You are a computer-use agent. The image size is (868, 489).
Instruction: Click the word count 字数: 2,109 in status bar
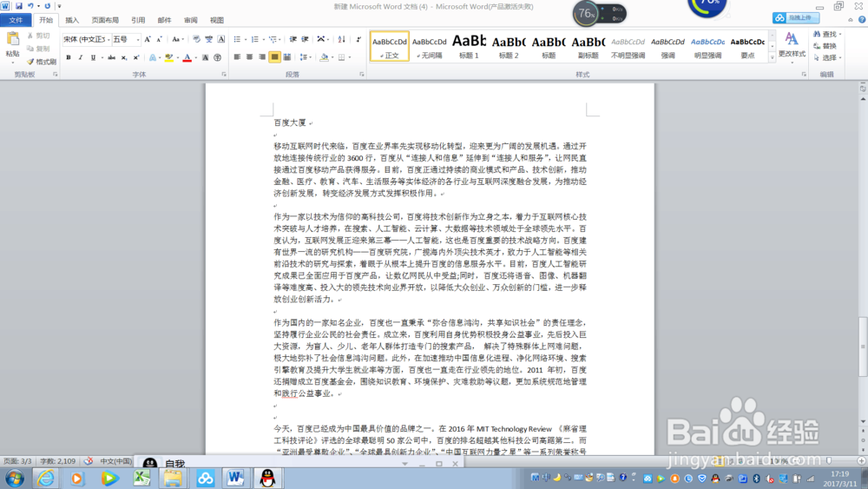pyautogui.click(x=57, y=460)
